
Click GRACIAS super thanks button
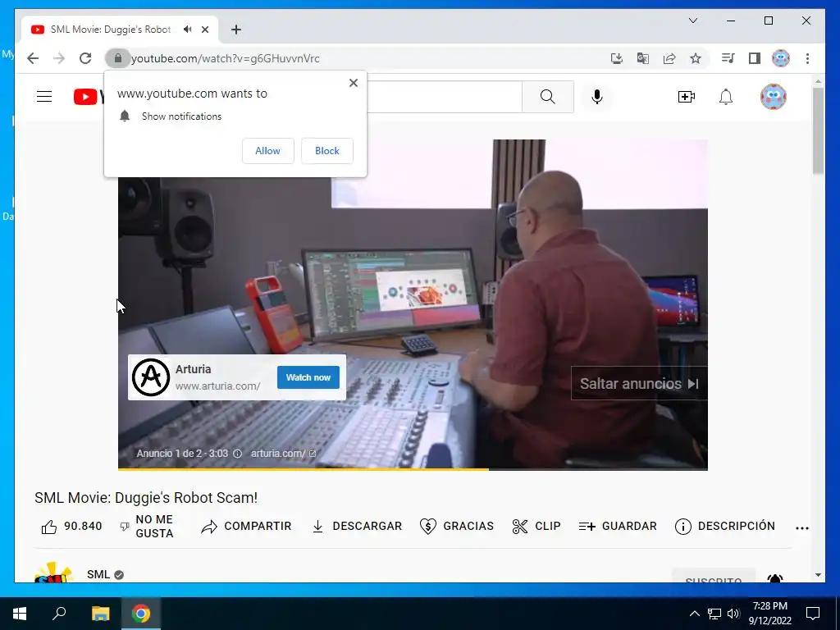[457, 527]
